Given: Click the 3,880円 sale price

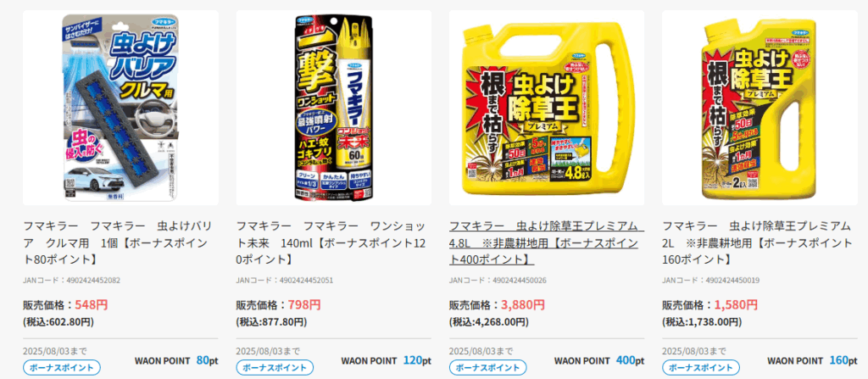Looking at the screenshot, I should pyautogui.click(x=523, y=304).
